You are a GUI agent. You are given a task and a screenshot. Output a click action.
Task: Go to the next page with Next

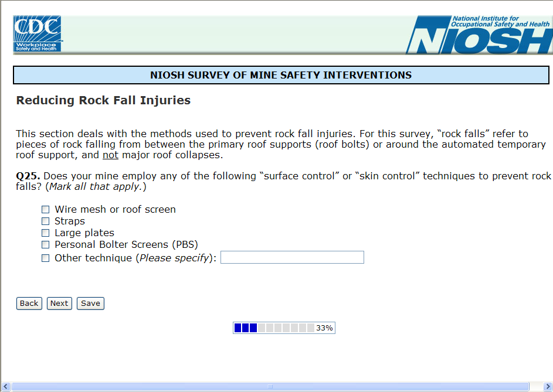click(59, 304)
